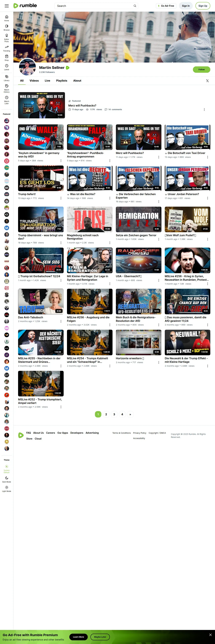Switch to the About tab
The height and width of the screenshot is (644, 215).
(x=77, y=81)
